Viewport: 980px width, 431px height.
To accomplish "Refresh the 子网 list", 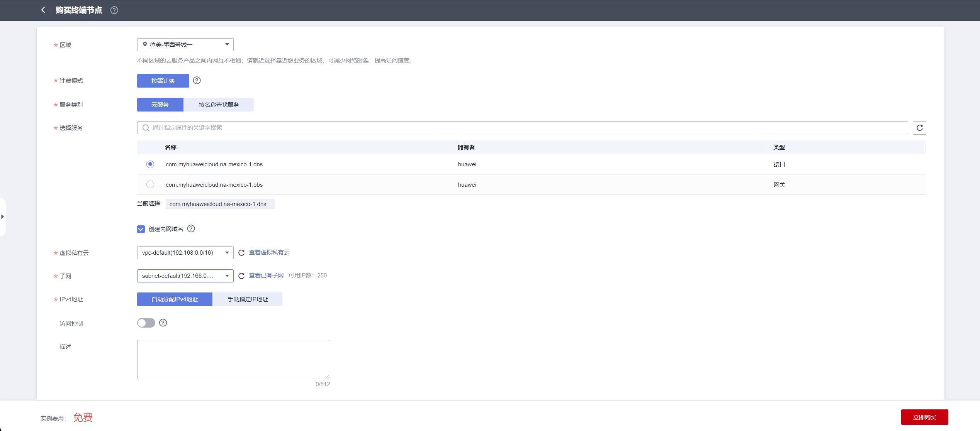I will point(241,276).
